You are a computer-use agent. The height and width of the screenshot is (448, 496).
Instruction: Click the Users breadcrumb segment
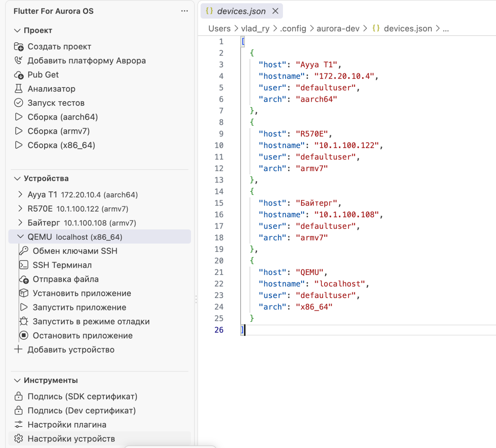pos(219,29)
